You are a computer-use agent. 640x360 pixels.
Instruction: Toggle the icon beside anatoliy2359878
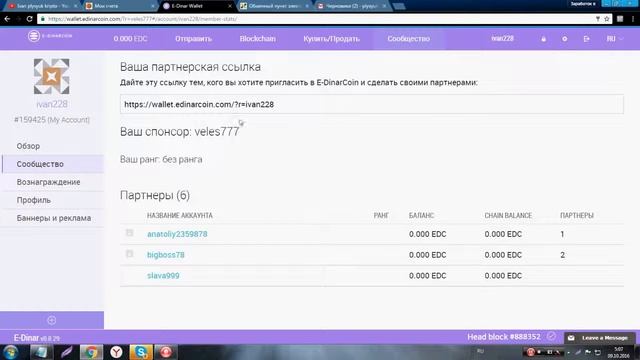click(x=129, y=233)
